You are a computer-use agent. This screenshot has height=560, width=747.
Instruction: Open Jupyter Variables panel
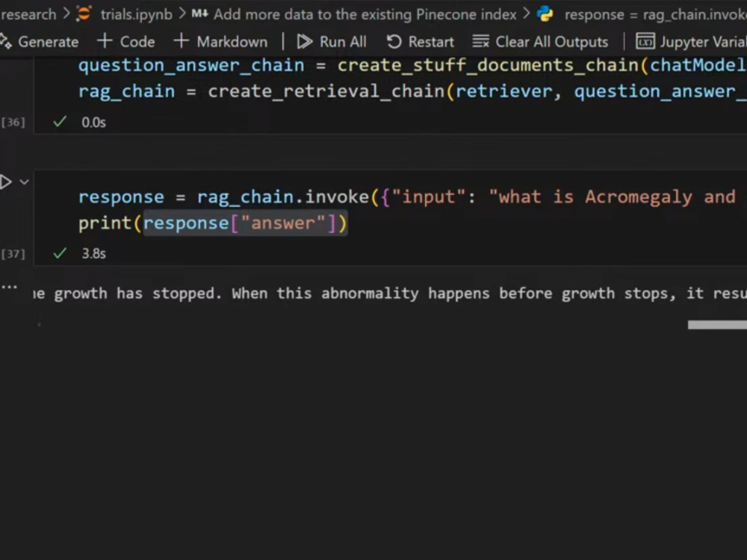point(691,42)
